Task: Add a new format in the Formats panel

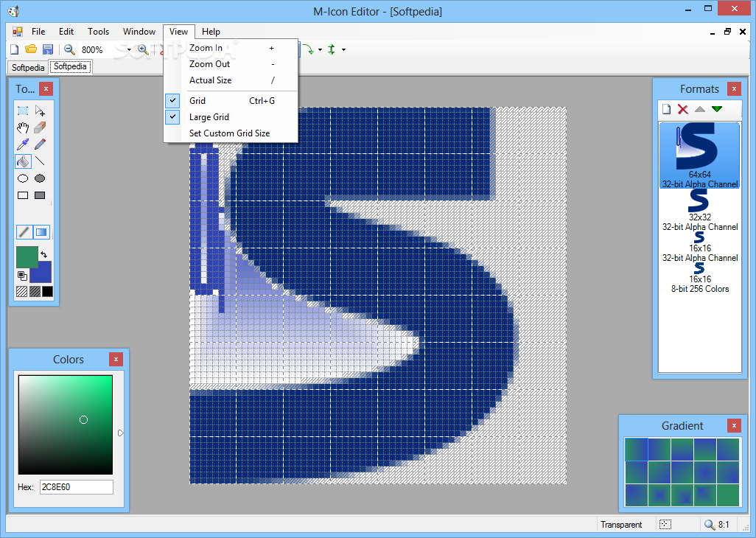Action: click(666, 109)
